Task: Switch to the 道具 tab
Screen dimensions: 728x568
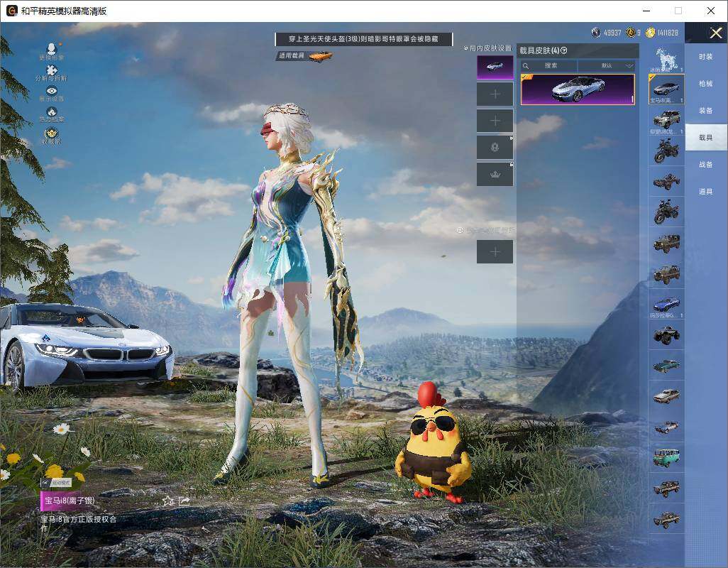Action: pos(706,192)
